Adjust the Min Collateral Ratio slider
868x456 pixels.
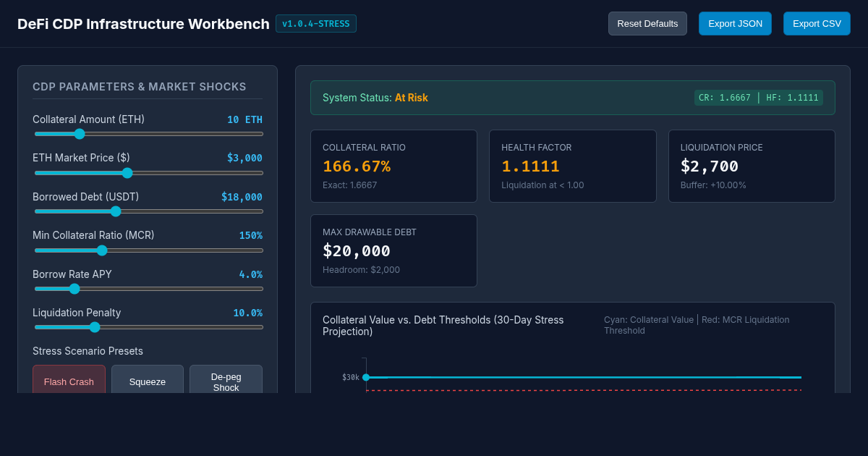click(148, 250)
